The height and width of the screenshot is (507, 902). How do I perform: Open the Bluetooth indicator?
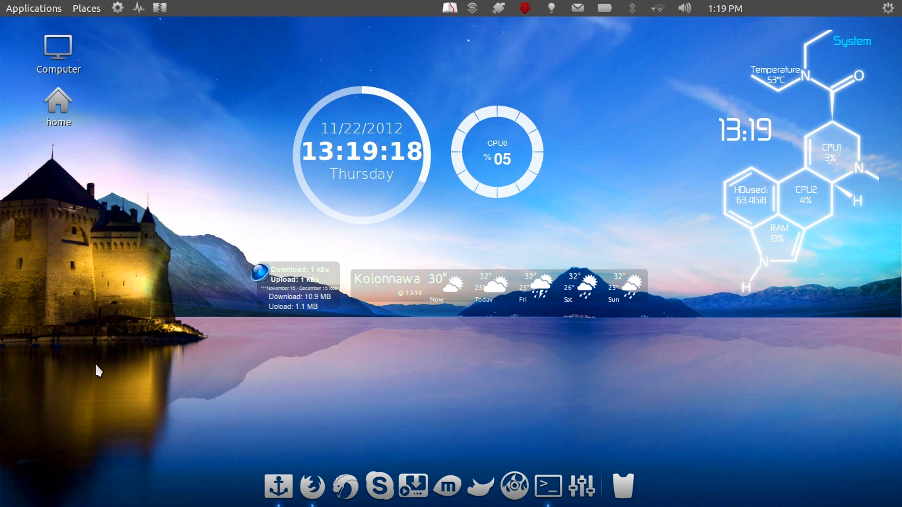(x=632, y=8)
